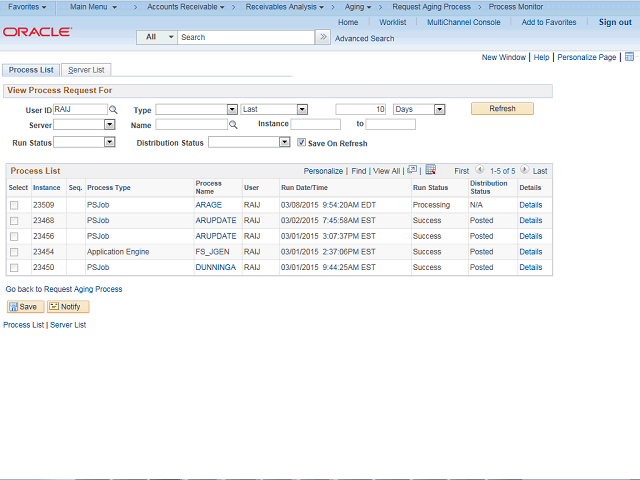Click the search go arrow button
640x480 pixels.
322,37
